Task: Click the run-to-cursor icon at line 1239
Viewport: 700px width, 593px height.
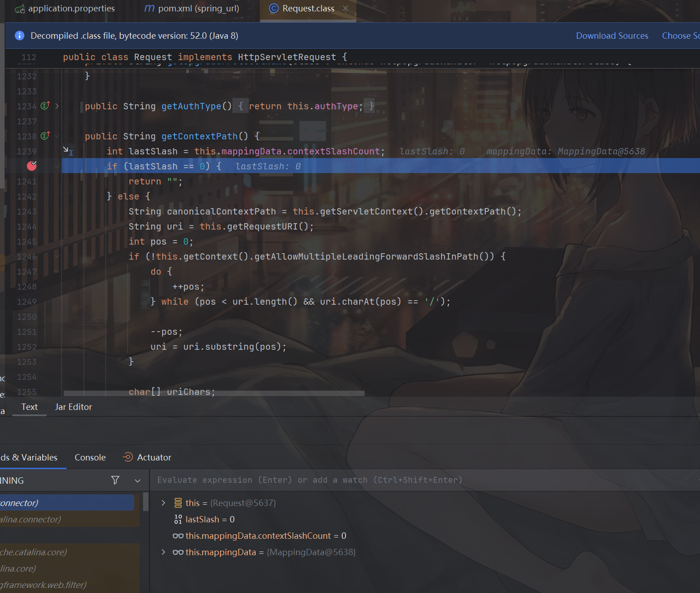Action: 67,151
